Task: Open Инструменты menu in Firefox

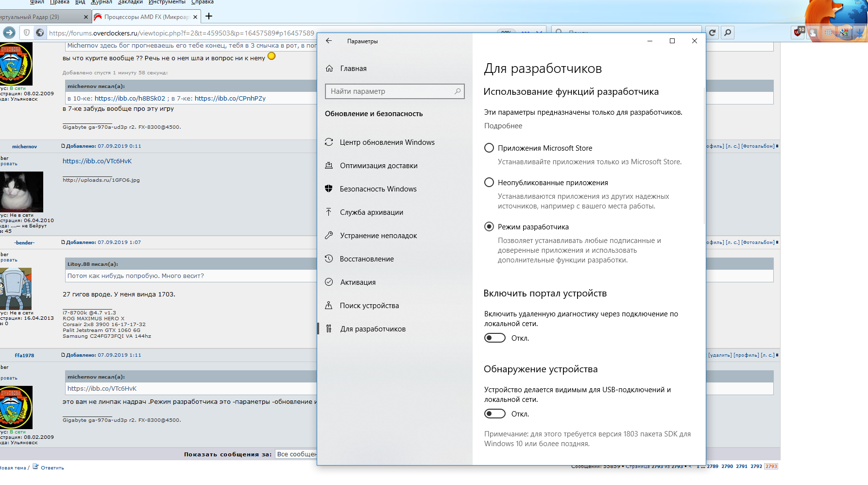Action: (x=167, y=2)
